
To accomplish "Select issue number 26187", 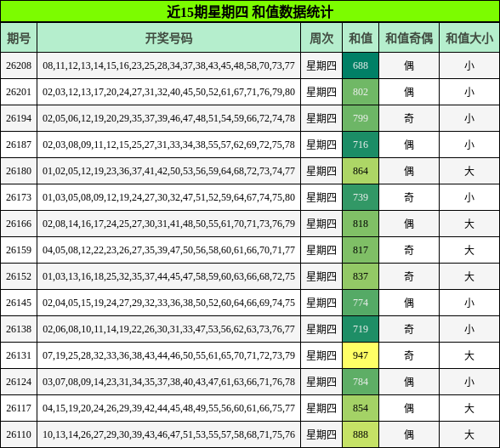I will (19, 145).
